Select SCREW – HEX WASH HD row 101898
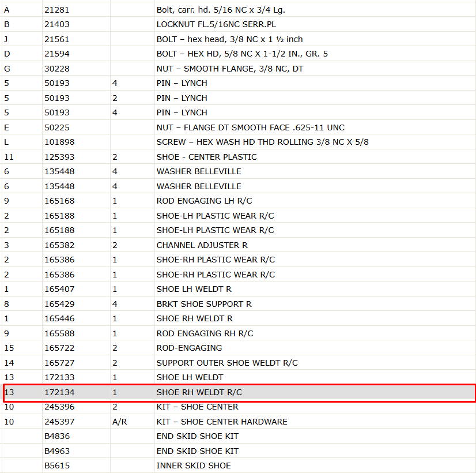Image resolution: width=476 pixels, height=473 pixels. 239,142
